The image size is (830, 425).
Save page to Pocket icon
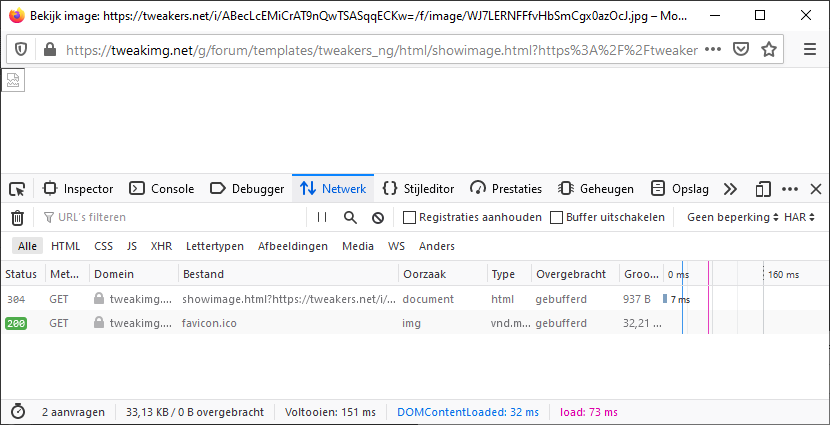click(741, 50)
